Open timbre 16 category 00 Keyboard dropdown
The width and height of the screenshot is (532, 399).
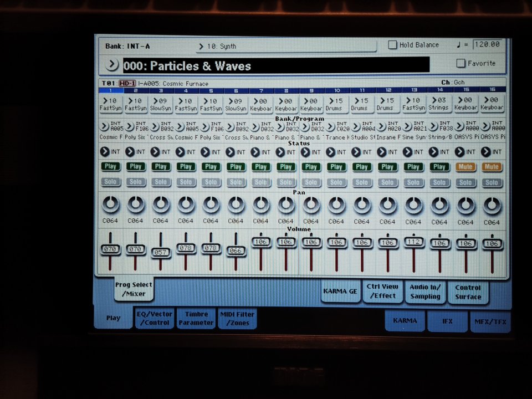click(492, 104)
